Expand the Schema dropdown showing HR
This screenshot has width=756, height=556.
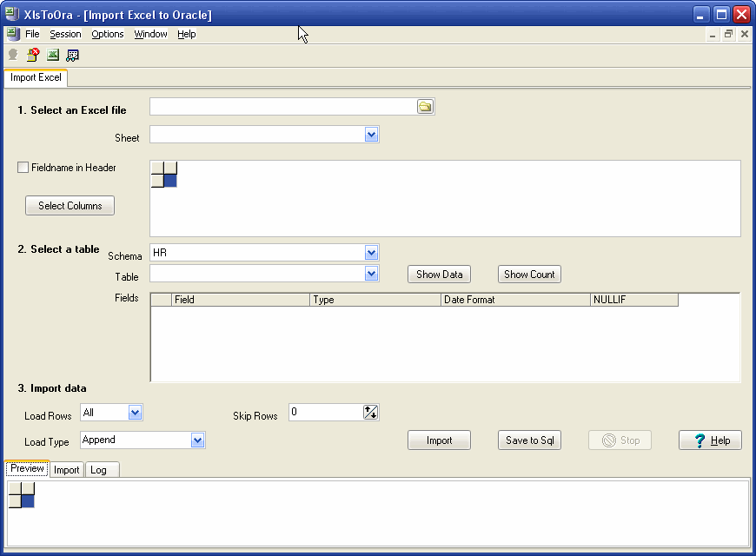371,252
